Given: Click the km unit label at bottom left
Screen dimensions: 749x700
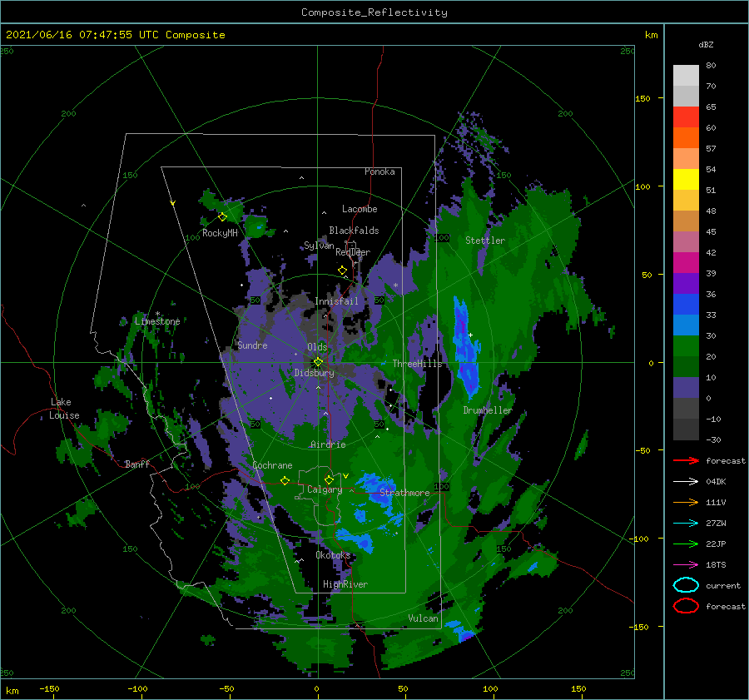Looking at the screenshot, I should pyautogui.click(x=12, y=691).
